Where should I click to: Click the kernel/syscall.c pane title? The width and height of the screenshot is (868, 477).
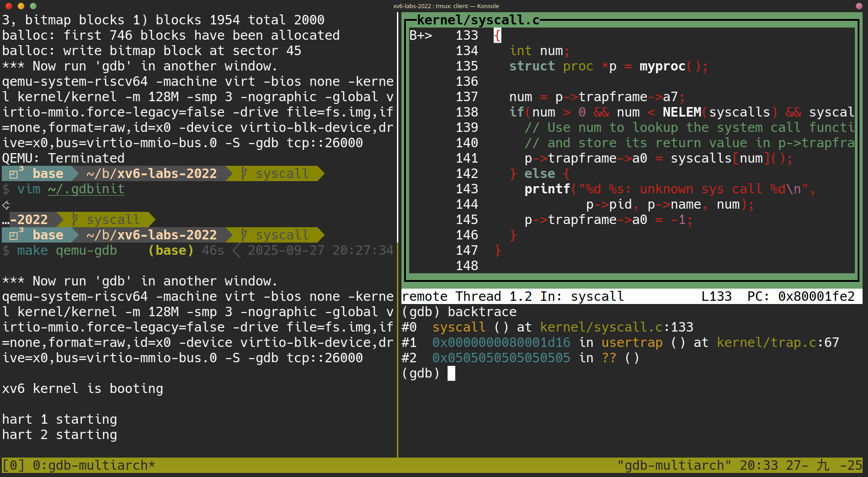477,19
